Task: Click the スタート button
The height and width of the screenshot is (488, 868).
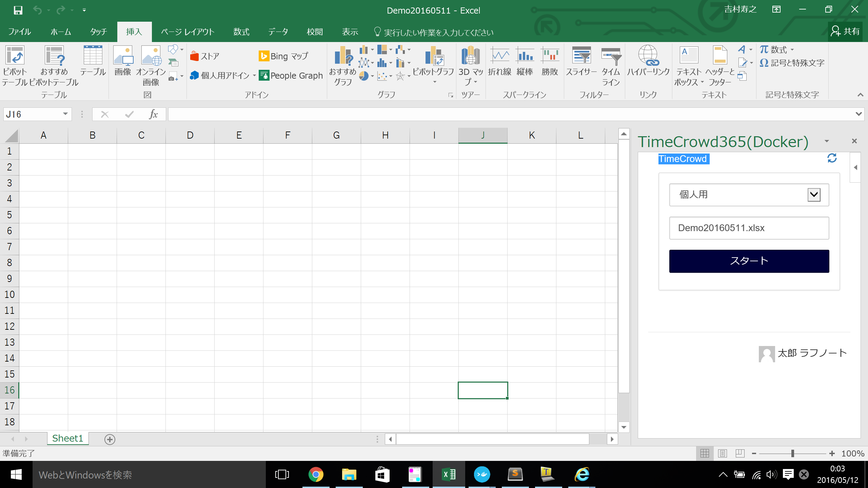Action: pyautogui.click(x=749, y=261)
